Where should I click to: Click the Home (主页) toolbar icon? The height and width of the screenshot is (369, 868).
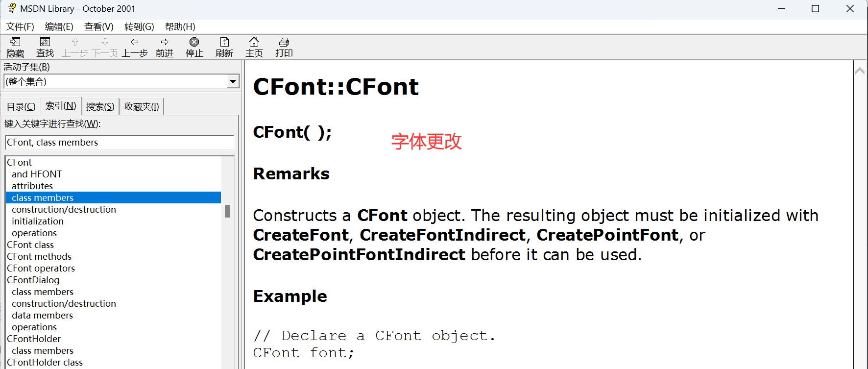(254, 42)
